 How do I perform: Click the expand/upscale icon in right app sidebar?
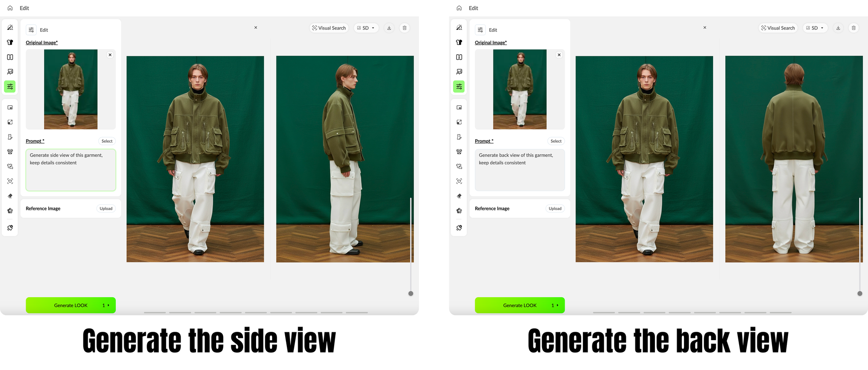(459, 122)
